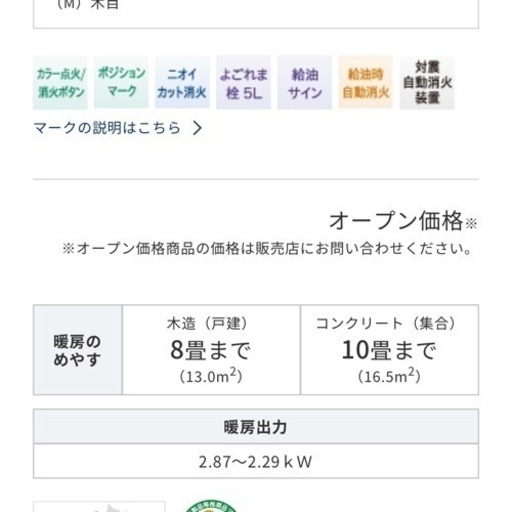This screenshot has height=512, width=512.
Task: Click the コンクリート（集合）10畳まで cell
Action: [x=390, y=350]
